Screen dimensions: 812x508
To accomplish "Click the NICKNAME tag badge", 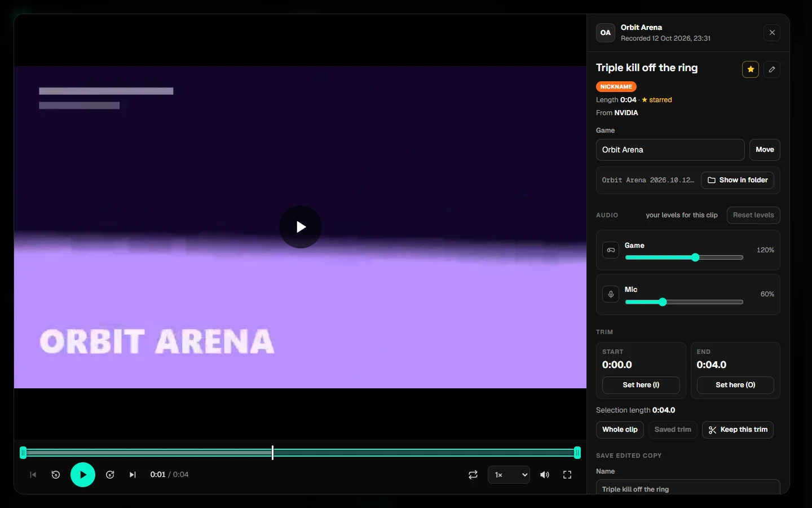I will (x=616, y=87).
